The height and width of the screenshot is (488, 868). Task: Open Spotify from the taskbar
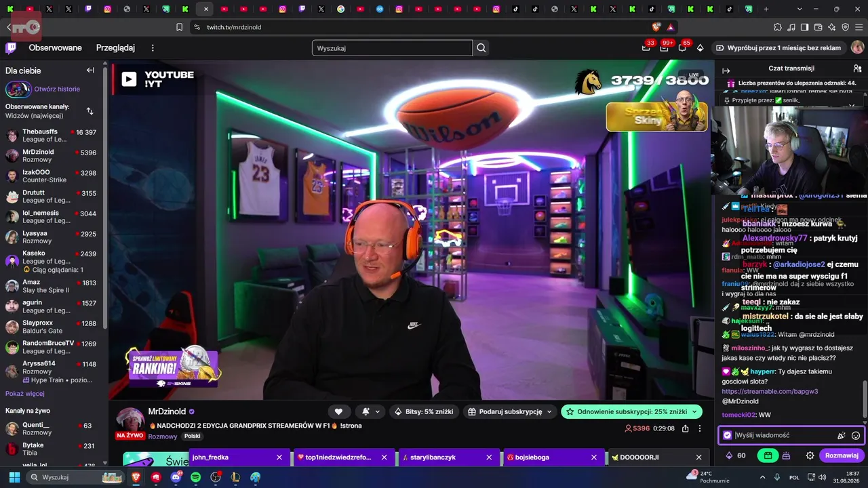tap(196, 477)
